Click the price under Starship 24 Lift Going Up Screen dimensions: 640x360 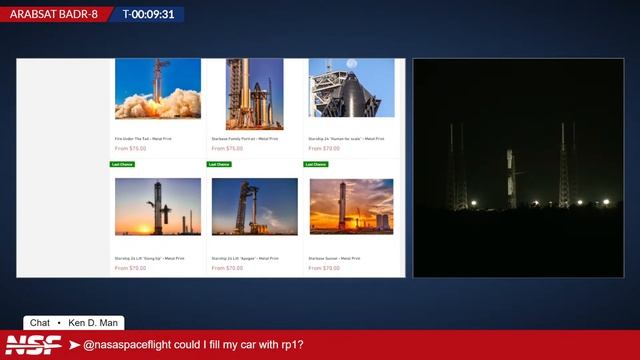coord(131,268)
